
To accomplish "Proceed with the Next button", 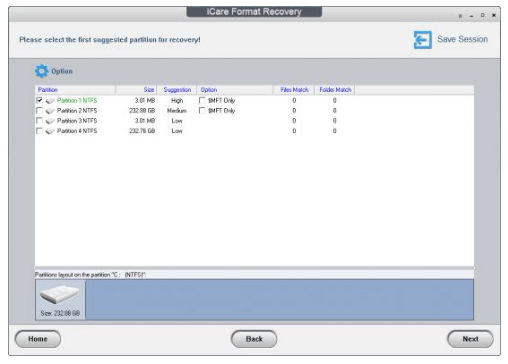I will 470,339.
